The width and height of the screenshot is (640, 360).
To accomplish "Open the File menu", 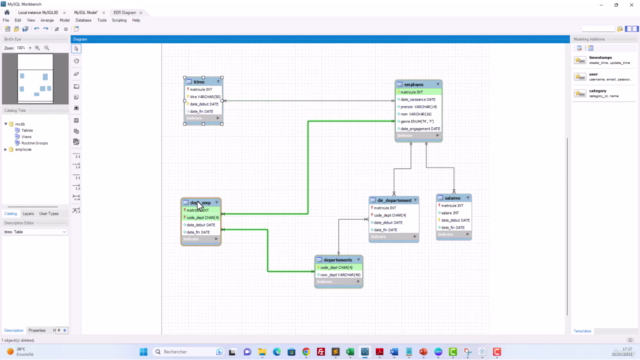I will coord(6,20).
